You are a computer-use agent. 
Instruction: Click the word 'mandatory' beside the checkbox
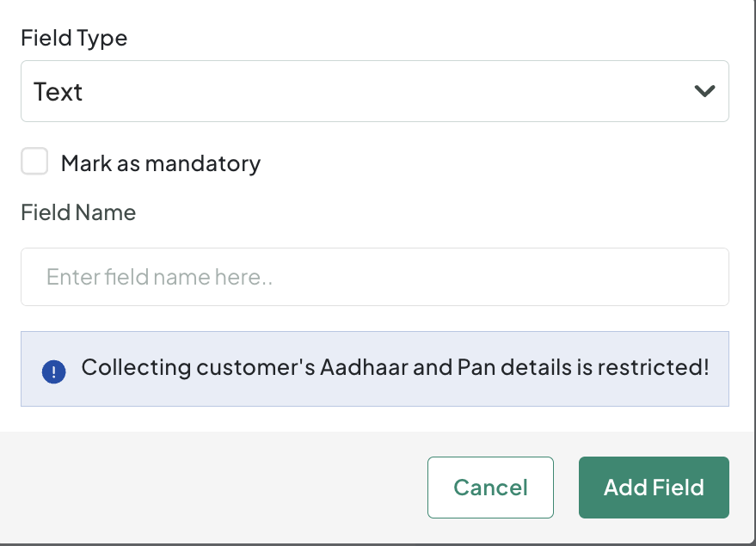pos(202,163)
